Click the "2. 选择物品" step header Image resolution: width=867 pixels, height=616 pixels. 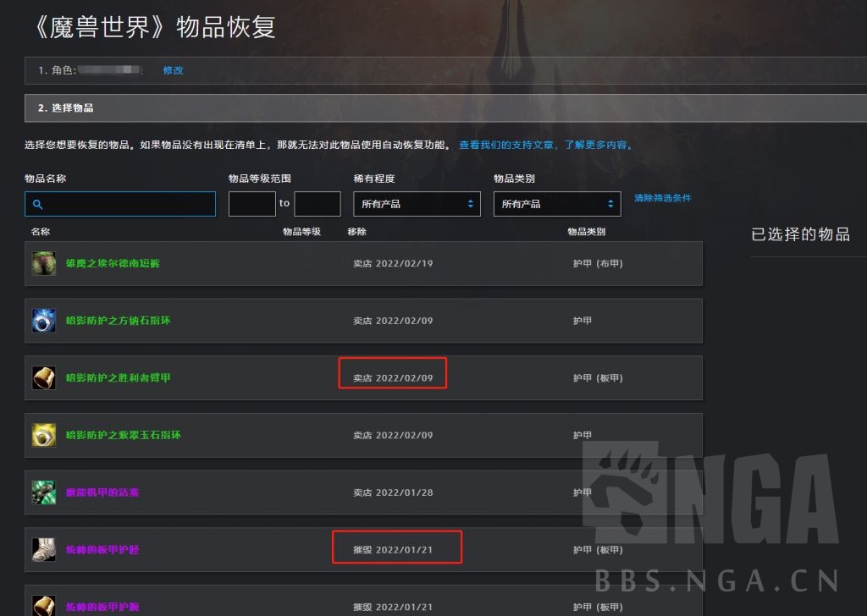[445, 107]
